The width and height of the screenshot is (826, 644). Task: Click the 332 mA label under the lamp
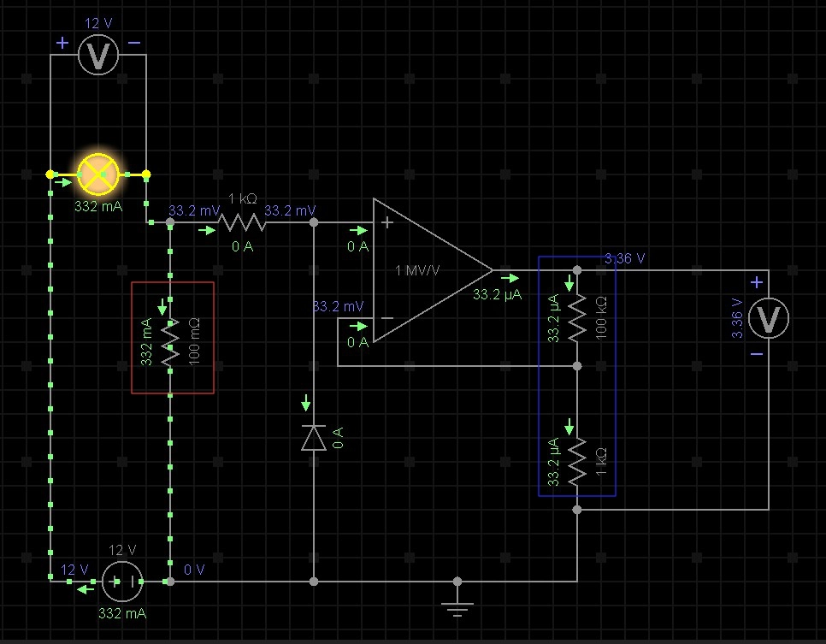pos(99,207)
